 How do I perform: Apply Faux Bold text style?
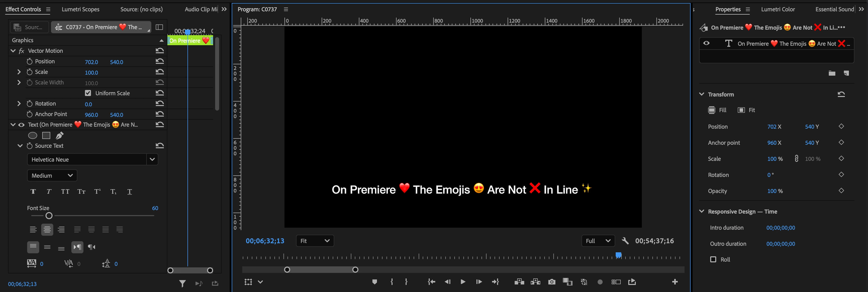pyautogui.click(x=33, y=192)
